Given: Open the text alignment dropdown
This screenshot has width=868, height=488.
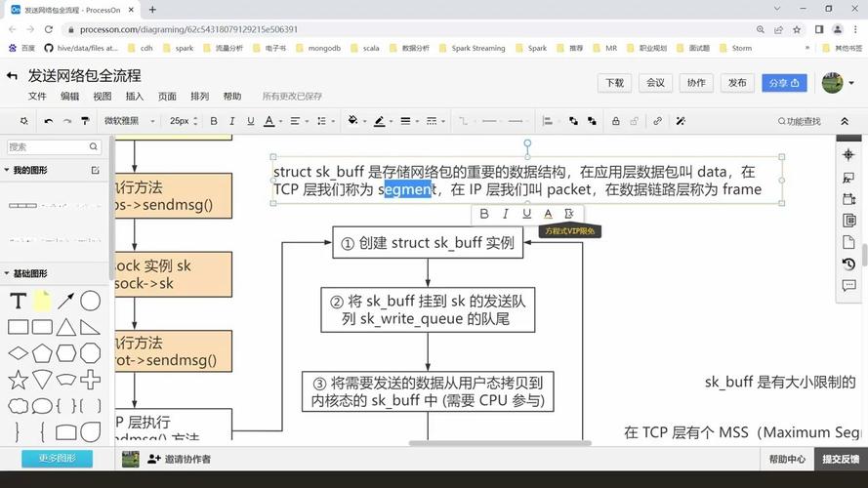Looking at the screenshot, I should pos(299,121).
